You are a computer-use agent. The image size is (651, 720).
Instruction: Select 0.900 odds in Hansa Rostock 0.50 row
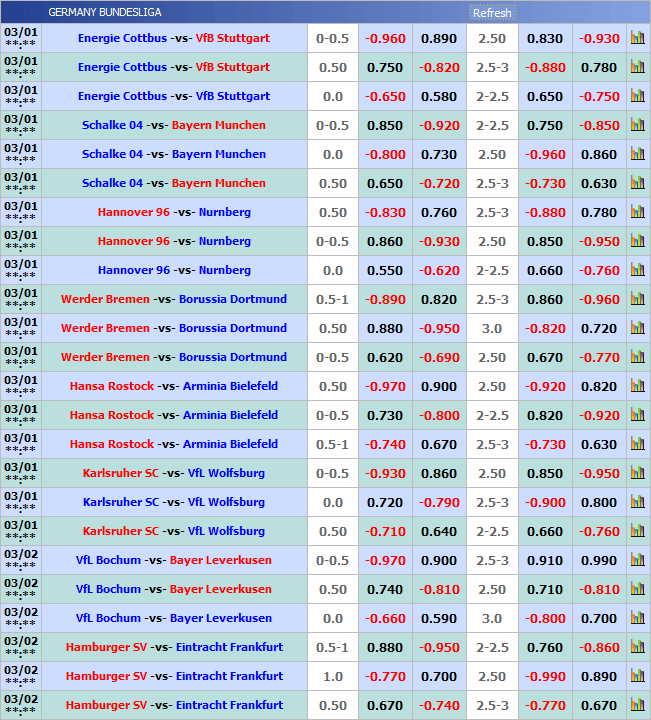coord(439,387)
